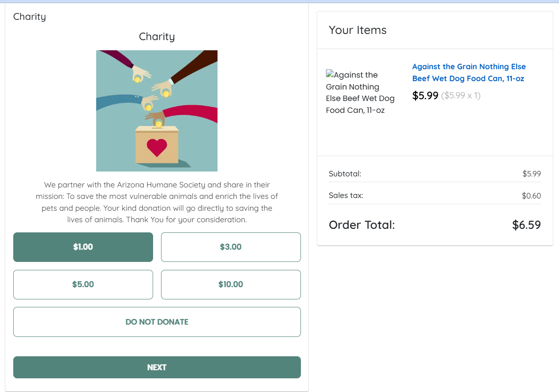Click the $0.60 sales tax amount
The width and height of the screenshot is (559, 392).
pyautogui.click(x=531, y=196)
